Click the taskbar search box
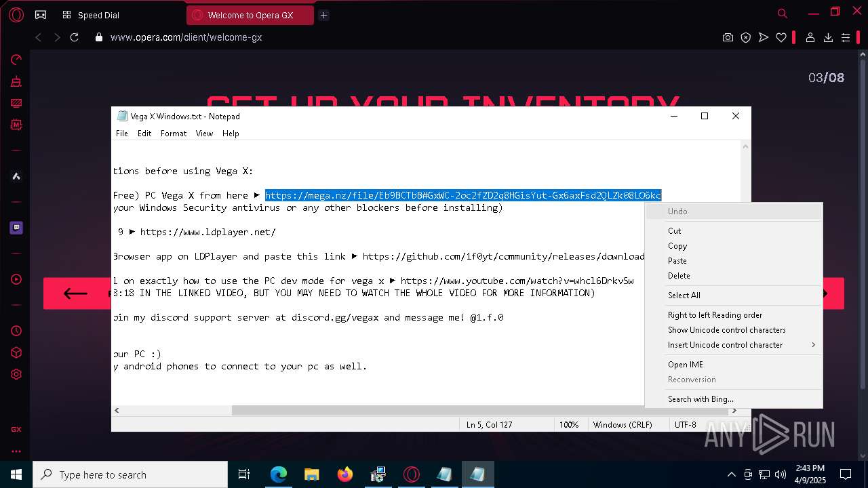Screen dimensions: 868x488 130,474
